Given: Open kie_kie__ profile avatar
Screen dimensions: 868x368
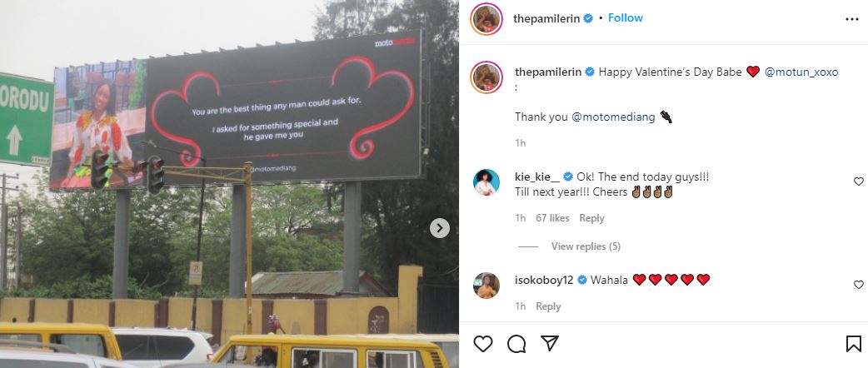Looking at the screenshot, I should [x=486, y=182].
